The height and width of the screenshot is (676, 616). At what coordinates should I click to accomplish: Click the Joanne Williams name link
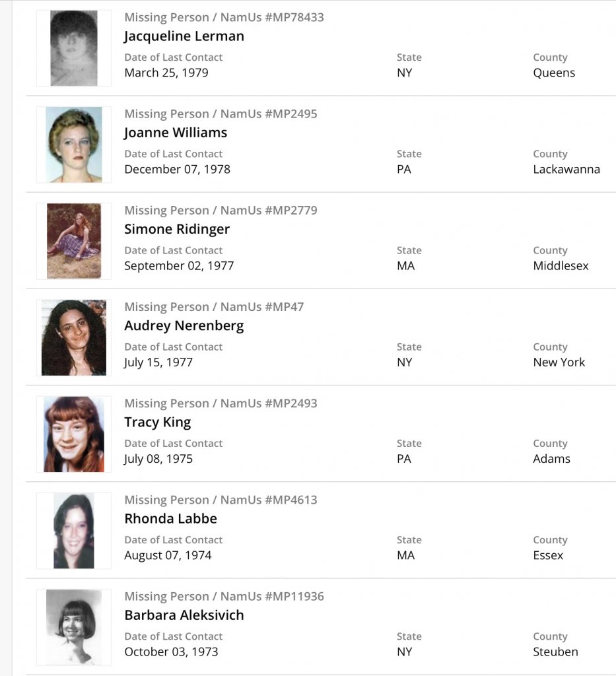tap(176, 133)
